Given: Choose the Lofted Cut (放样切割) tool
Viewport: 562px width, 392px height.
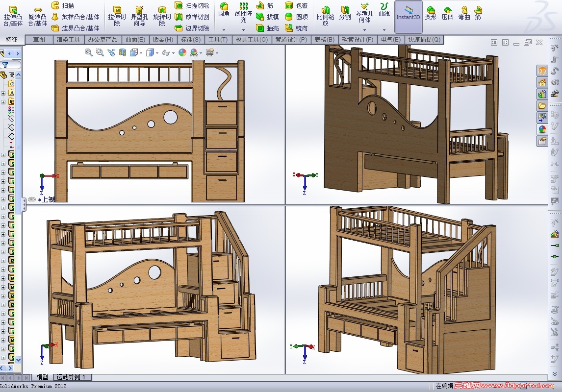Looking at the screenshot, I should pyautogui.click(x=192, y=17).
